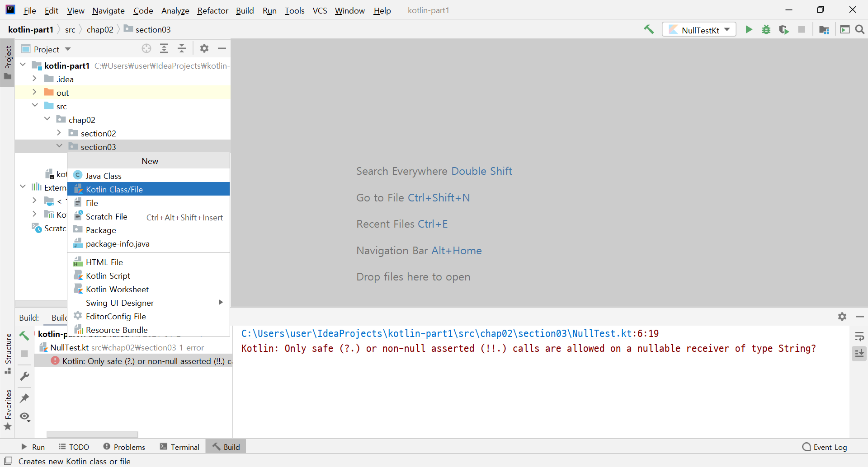This screenshot has height=467, width=868.
Task: Toggle soft-wrap in build output
Action: (859, 336)
